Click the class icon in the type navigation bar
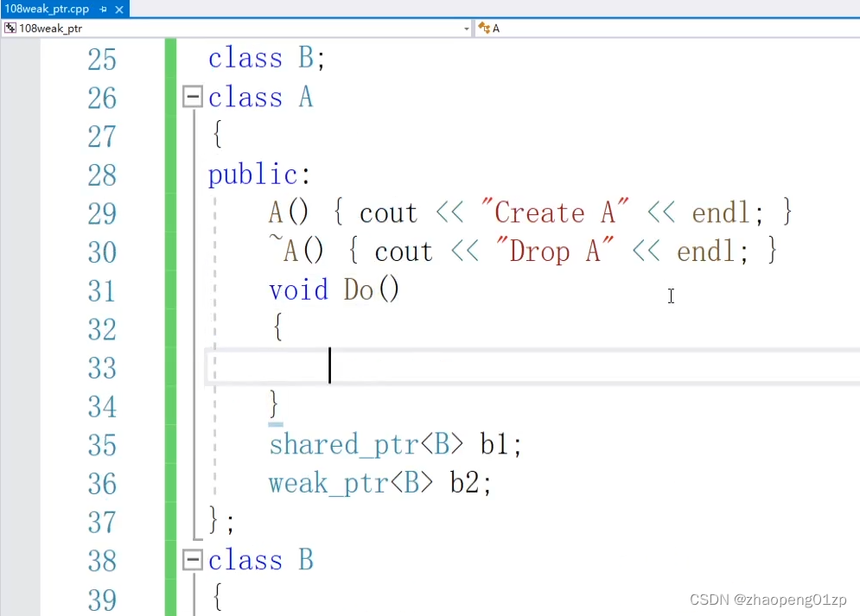This screenshot has height=616, width=860. pyautogui.click(x=484, y=28)
